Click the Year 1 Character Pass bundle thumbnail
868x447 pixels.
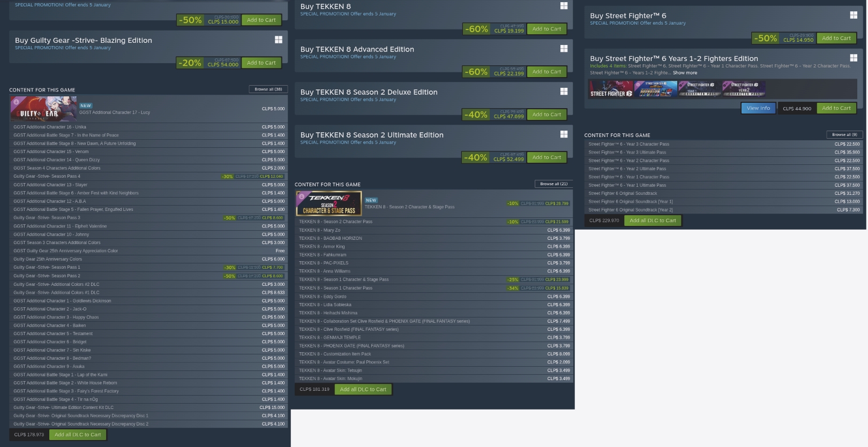click(x=700, y=89)
